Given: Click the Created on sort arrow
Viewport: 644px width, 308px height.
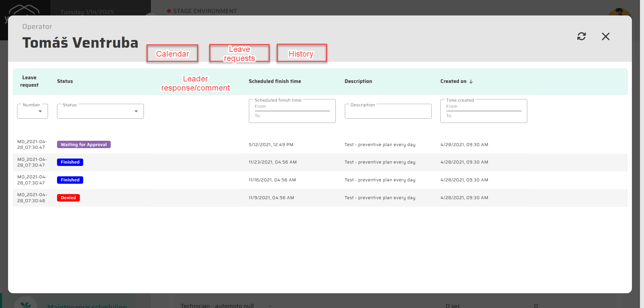Looking at the screenshot, I should pyautogui.click(x=471, y=82).
